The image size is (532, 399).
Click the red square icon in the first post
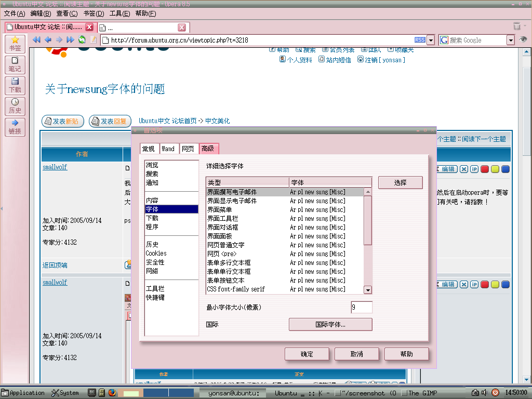[485, 169]
